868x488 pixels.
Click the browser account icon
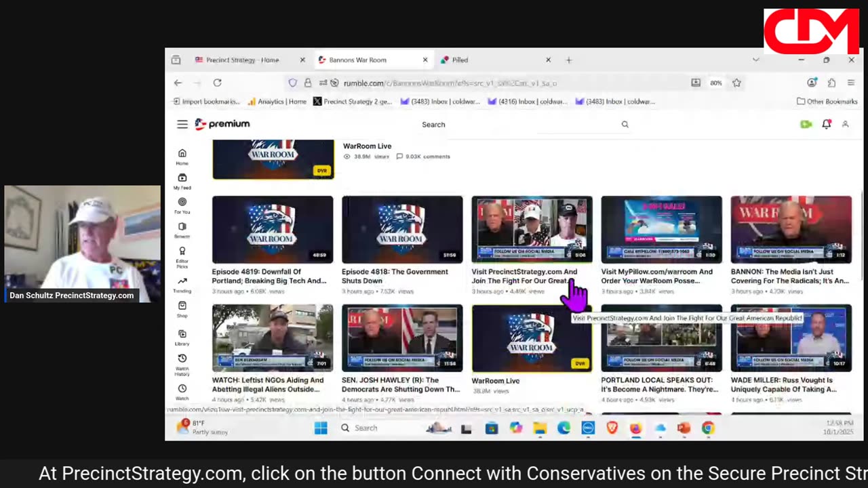pyautogui.click(x=812, y=83)
